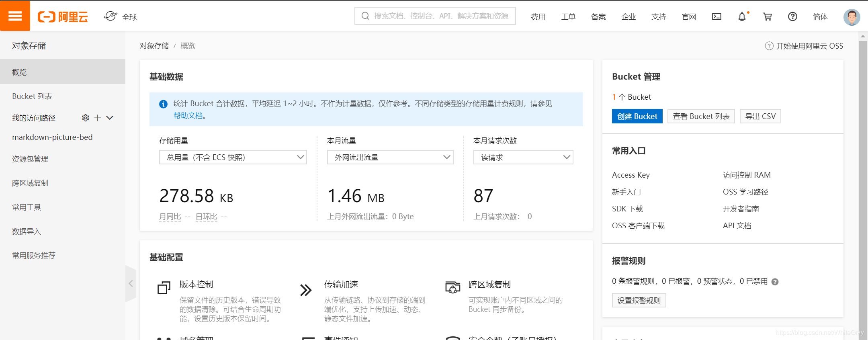Open the API 文档 link

(x=737, y=225)
